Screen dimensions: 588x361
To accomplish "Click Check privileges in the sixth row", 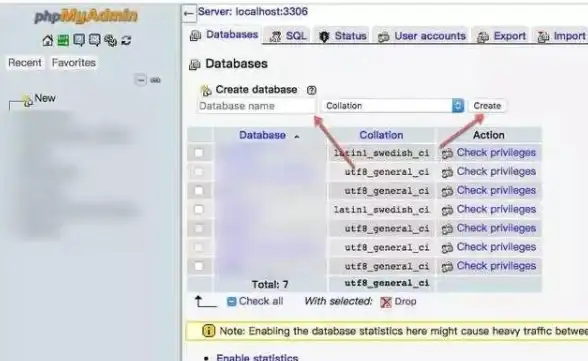I will 496,247.
